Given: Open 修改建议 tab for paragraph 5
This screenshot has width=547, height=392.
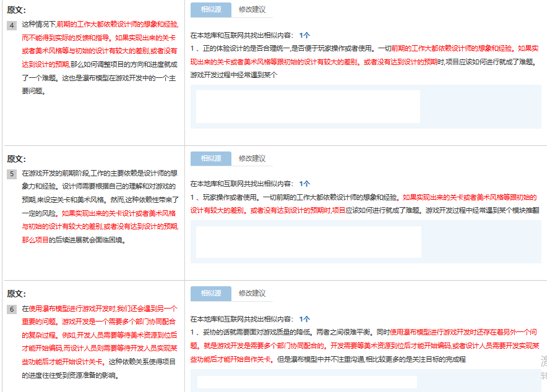Looking at the screenshot, I should click(252, 158).
